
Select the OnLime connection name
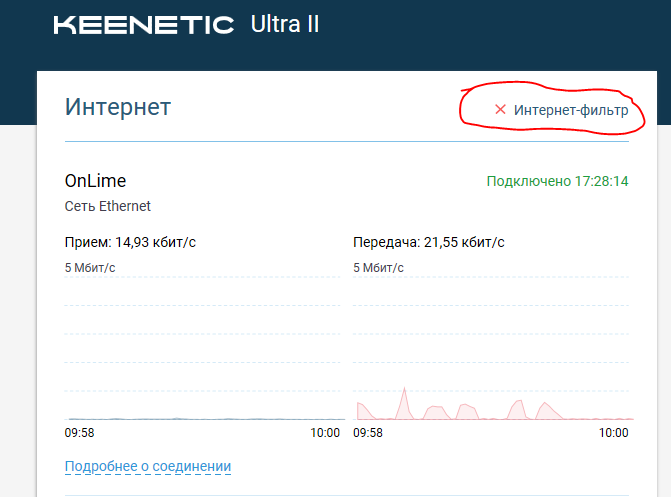coord(95,181)
